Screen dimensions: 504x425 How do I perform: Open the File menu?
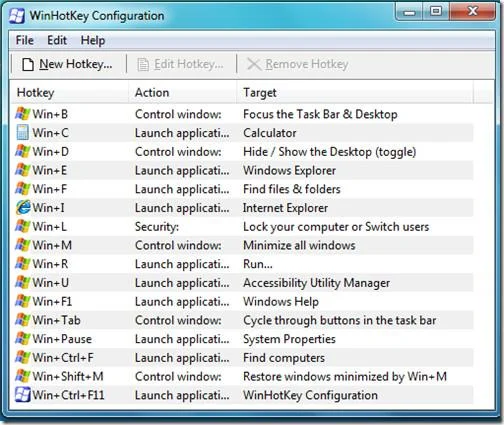pos(25,40)
